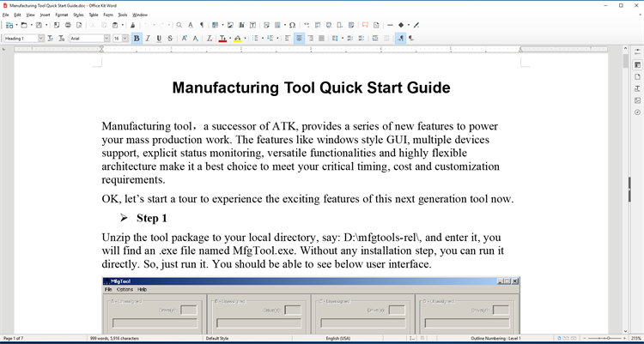
Task: Click the zoom slider in status bar
Action: (x=606, y=338)
